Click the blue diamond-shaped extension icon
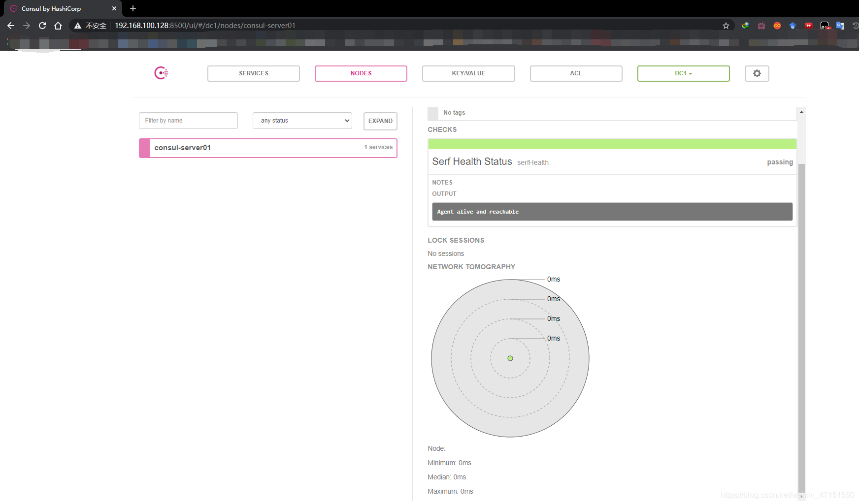The width and height of the screenshot is (859, 504). (x=793, y=26)
